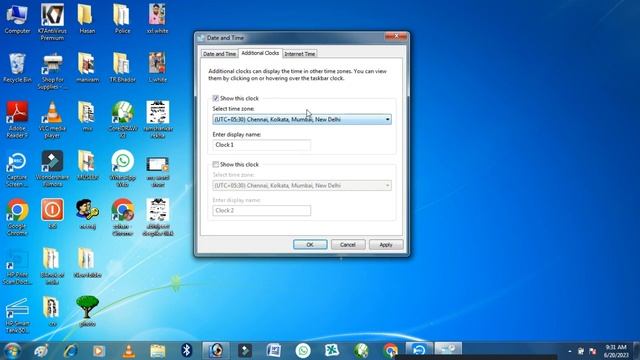Screen dimensions: 640x360
Task: Launch Internet Explorer from taskbar
Action: point(70,351)
